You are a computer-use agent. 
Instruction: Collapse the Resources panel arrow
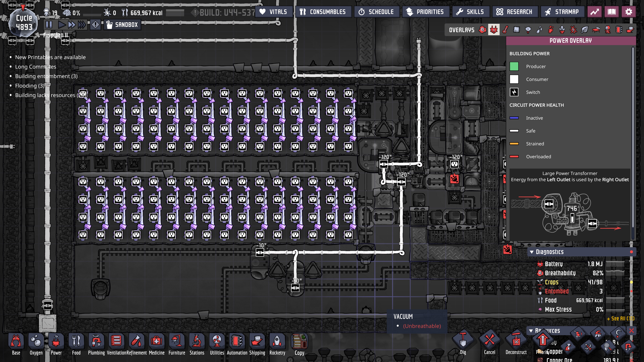point(531,331)
